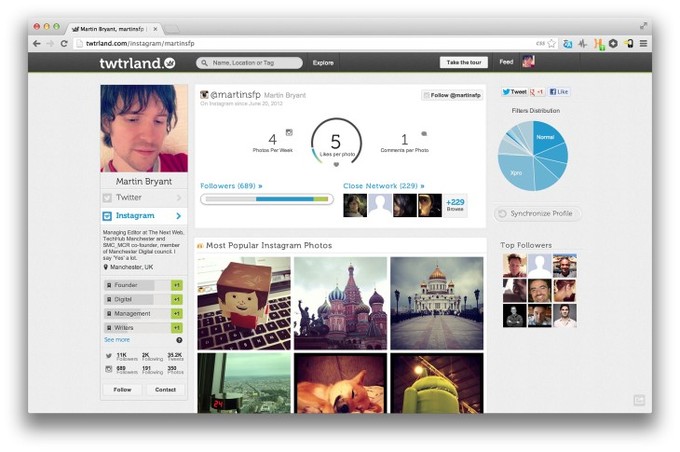The height and width of the screenshot is (452, 680).
Task: Click the waveform extension icon
Action: (x=582, y=43)
